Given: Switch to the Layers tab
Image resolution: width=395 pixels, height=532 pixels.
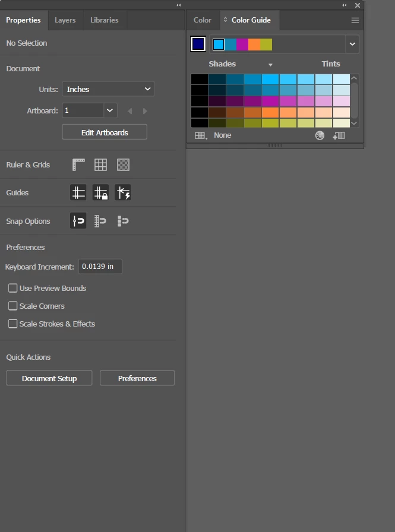Looking at the screenshot, I should 65,20.
